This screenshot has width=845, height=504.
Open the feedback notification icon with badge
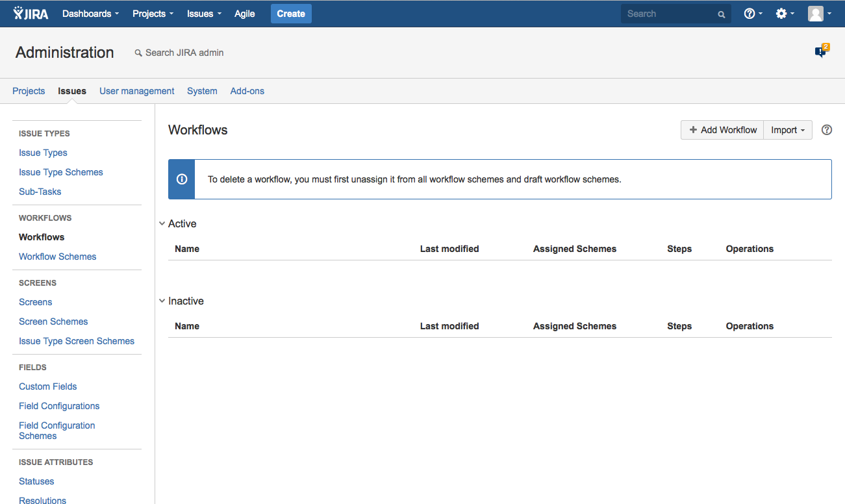822,51
